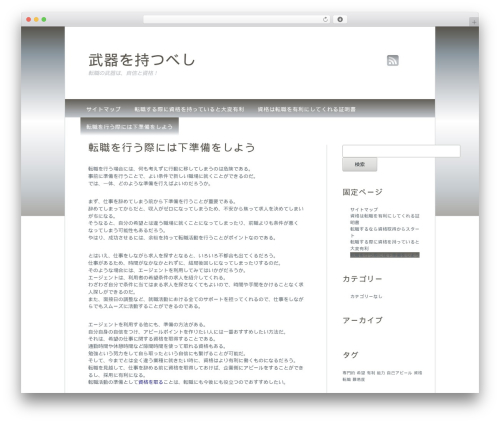Open the 能力 tag
This screenshot has height=423, width=500.
coord(381,373)
